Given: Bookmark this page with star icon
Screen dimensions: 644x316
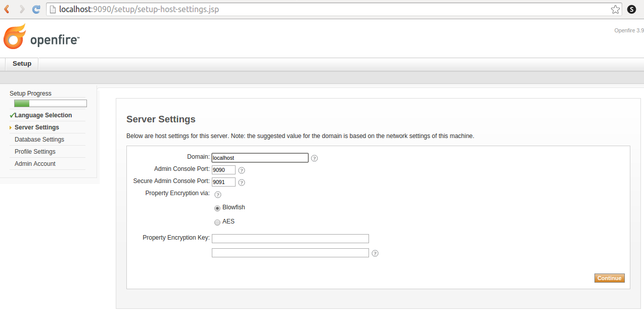Looking at the screenshot, I should [615, 9].
